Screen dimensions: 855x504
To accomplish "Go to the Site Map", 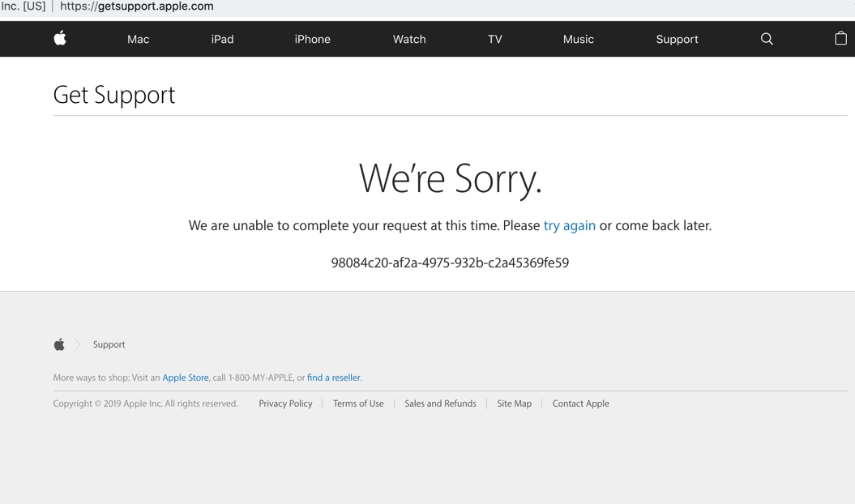I will click(514, 404).
